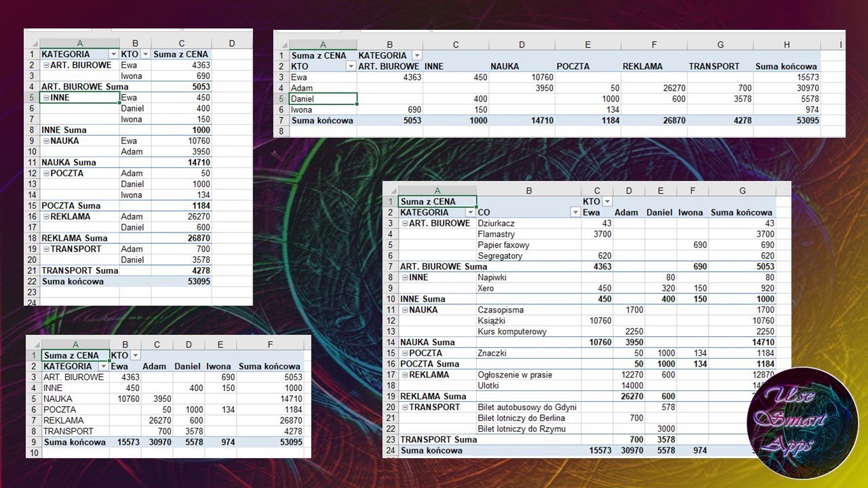Select the 12270 value cell
Screen dimensions: 868x488
(x=629, y=375)
